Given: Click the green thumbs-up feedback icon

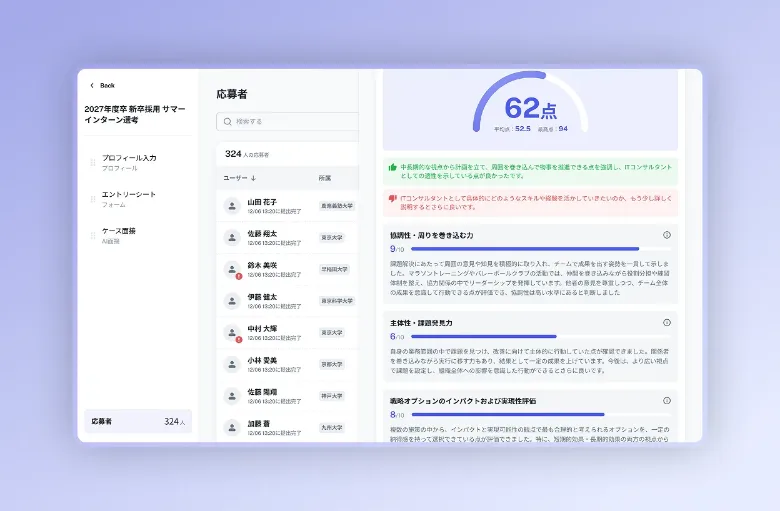Looking at the screenshot, I should click(x=392, y=167).
